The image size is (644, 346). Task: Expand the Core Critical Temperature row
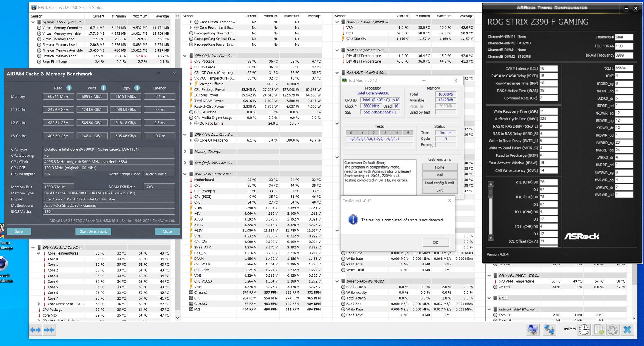(x=190, y=22)
